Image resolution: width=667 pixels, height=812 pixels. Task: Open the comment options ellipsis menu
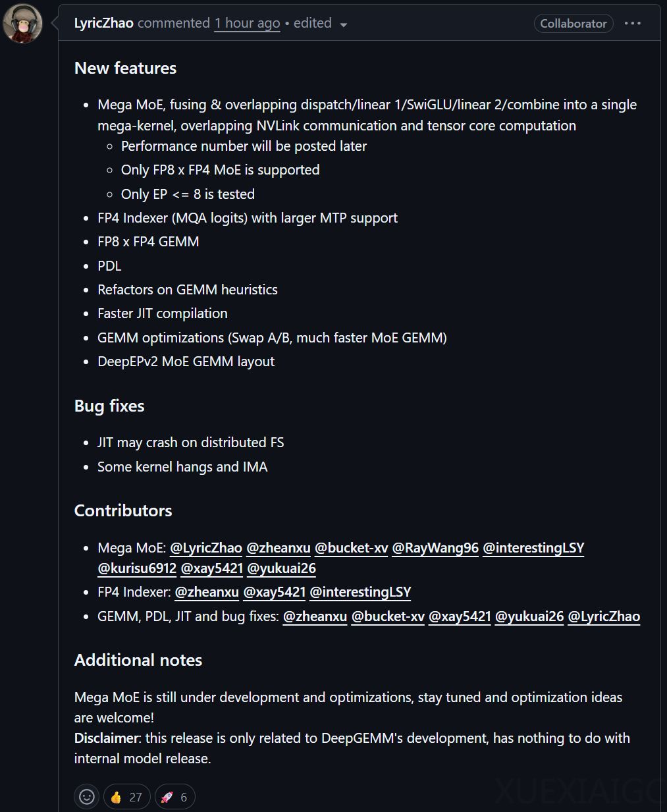coord(632,23)
